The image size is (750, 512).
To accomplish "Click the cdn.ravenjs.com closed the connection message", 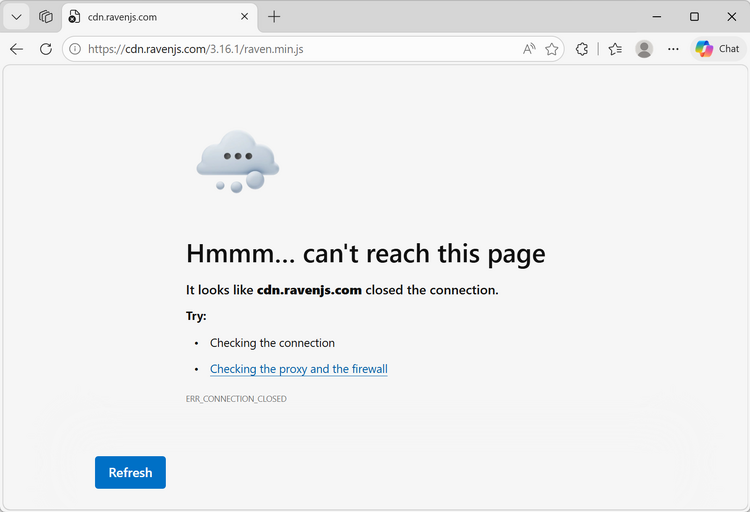I will 342,290.
